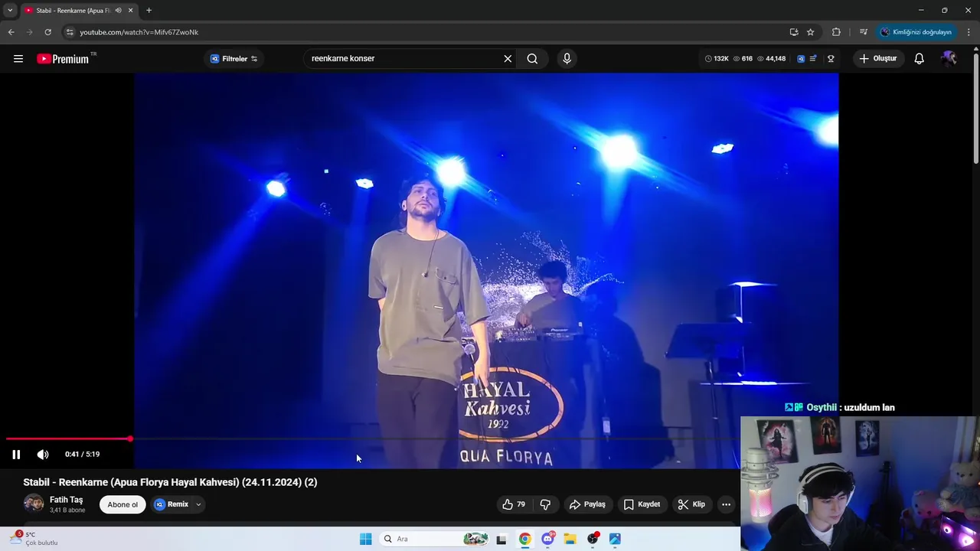Open the Windows Start menu
The width and height of the screenshot is (980, 551).
(x=366, y=539)
